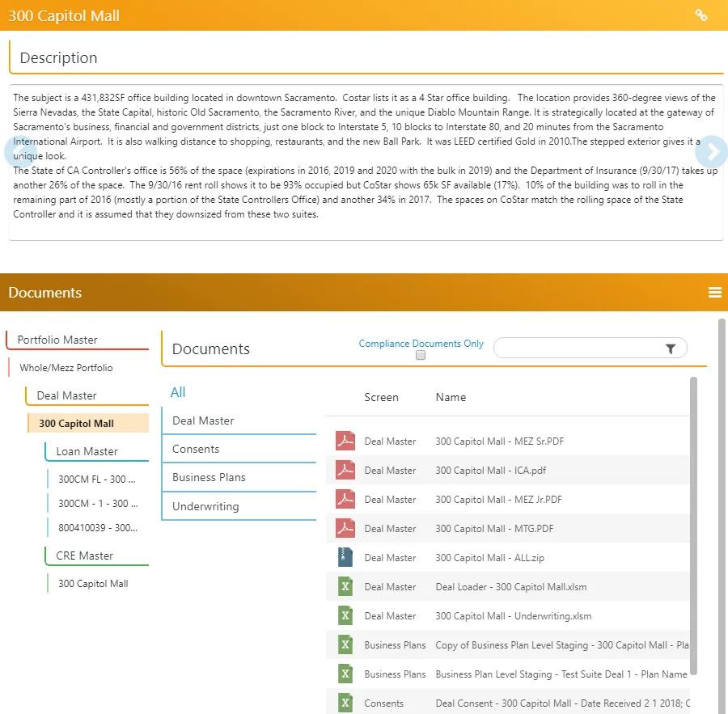This screenshot has width=728, height=714.
Task: Click the link icon in 300 Capitol Mall header
Action: click(701, 15)
